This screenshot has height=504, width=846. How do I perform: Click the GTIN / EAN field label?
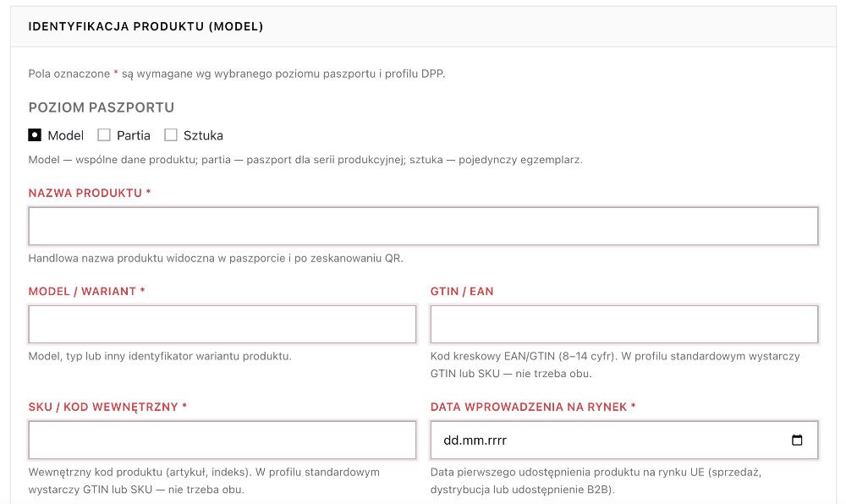click(x=462, y=291)
